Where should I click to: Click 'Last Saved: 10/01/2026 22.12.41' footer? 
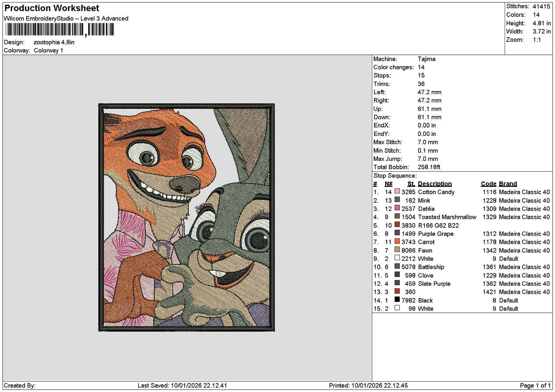tap(182, 385)
